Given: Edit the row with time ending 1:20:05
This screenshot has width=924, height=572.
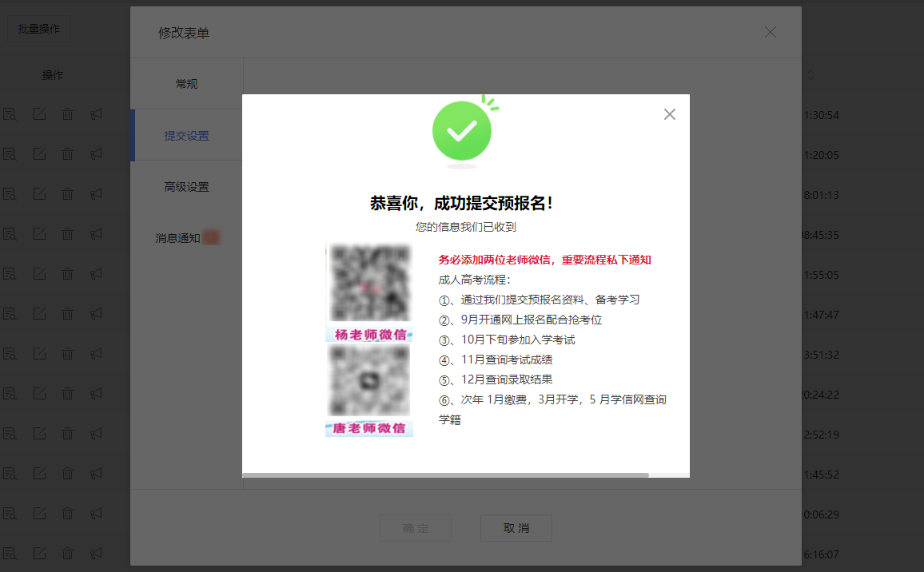Looking at the screenshot, I should coord(39,154).
